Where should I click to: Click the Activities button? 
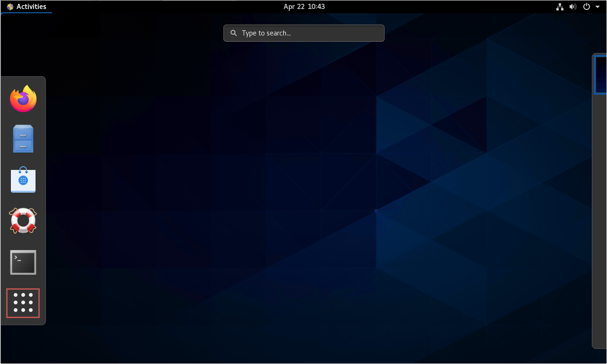click(x=27, y=7)
